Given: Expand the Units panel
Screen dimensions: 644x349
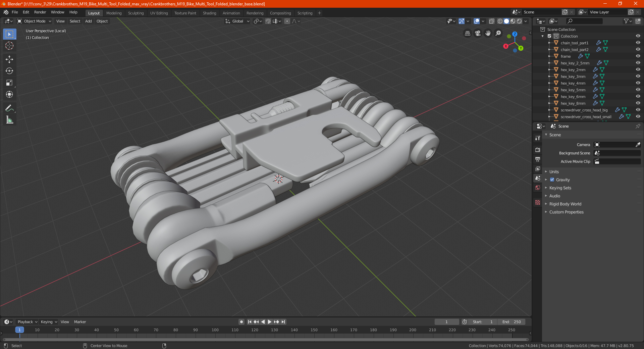Looking at the screenshot, I should pyautogui.click(x=554, y=171).
